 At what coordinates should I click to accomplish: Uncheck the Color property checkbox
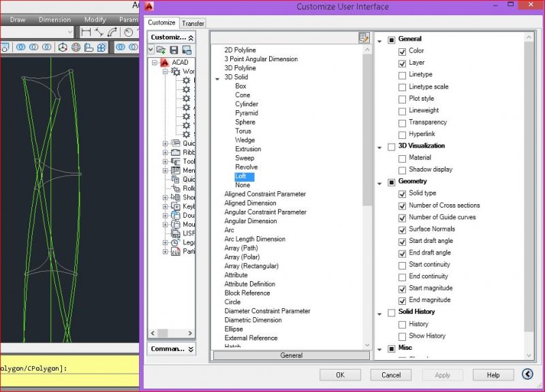click(x=402, y=52)
